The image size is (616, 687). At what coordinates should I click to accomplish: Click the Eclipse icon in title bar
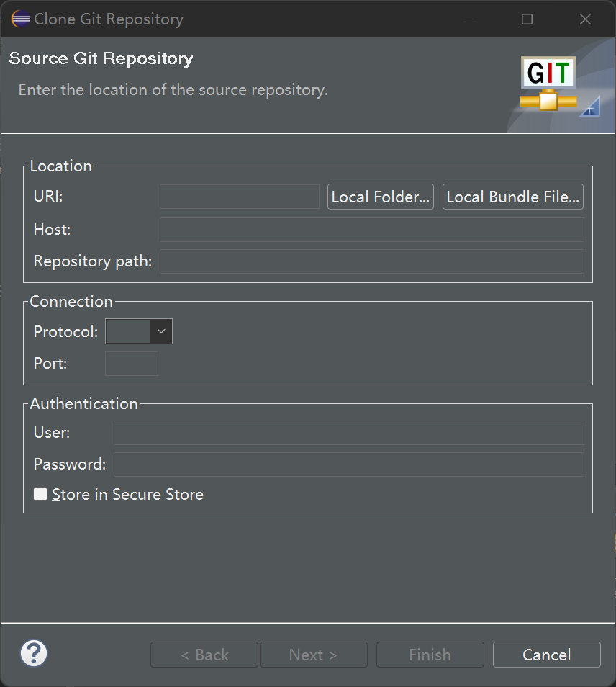click(21, 19)
